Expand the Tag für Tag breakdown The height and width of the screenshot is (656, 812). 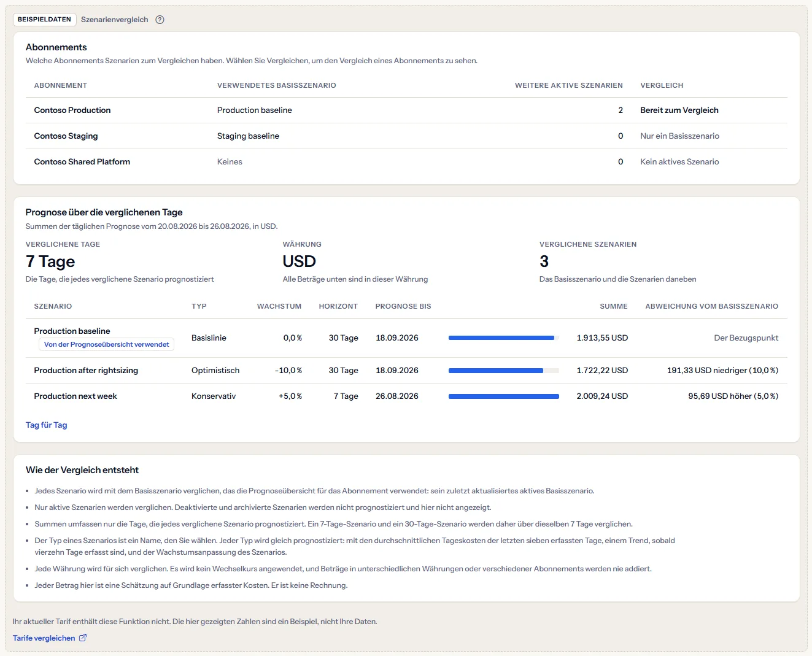pos(47,425)
